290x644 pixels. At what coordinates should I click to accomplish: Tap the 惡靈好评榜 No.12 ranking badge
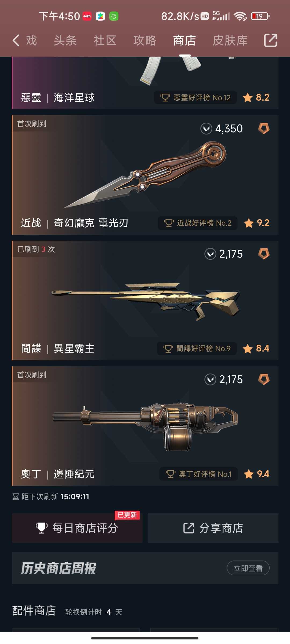[x=195, y=97]
